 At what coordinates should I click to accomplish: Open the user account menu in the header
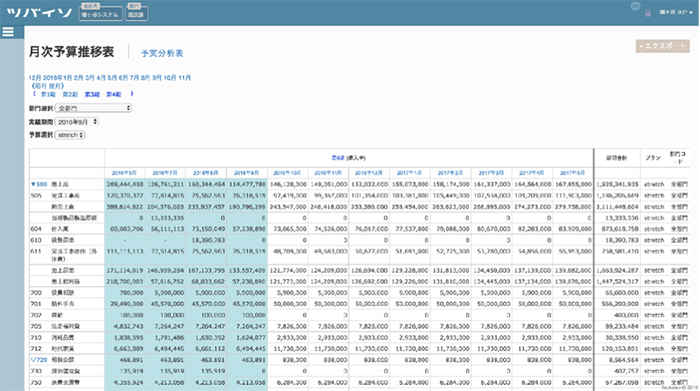(x=676, y=12)
